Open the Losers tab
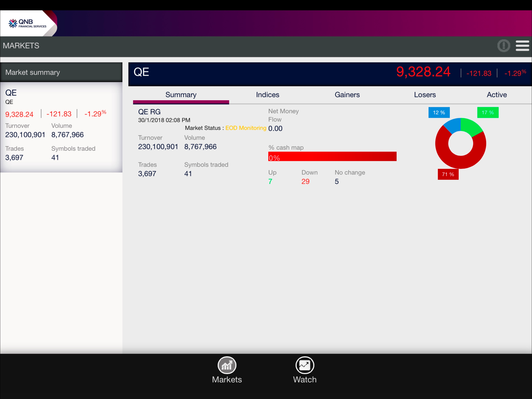This screenshot has height=399, width=532. click(425, 95)
